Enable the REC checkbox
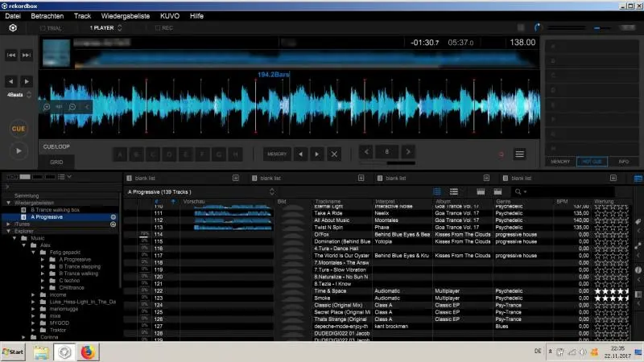The height and width of the screenshot is (362, 644). pos(156,28)
